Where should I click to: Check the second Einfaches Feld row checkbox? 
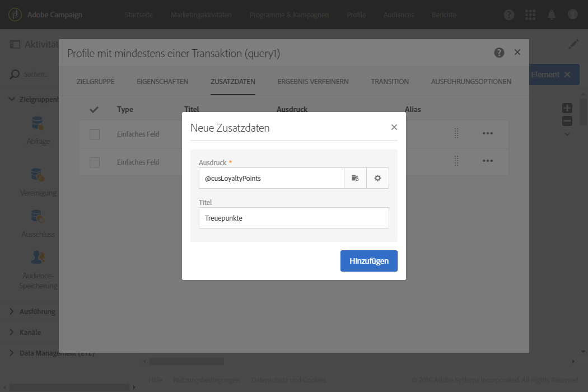click(95, 162)
